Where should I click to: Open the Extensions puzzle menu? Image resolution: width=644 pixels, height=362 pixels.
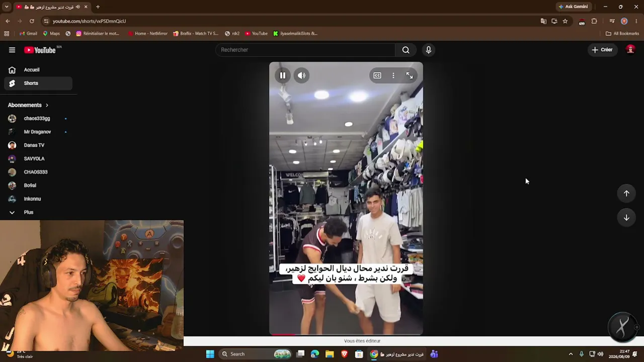pos(594,21)
